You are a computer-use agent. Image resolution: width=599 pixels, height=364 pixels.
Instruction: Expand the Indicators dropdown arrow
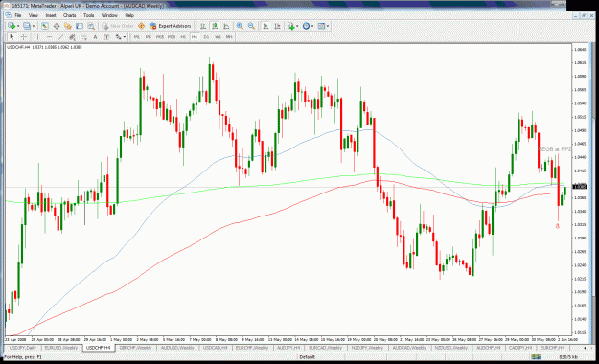tap(297, 26)
